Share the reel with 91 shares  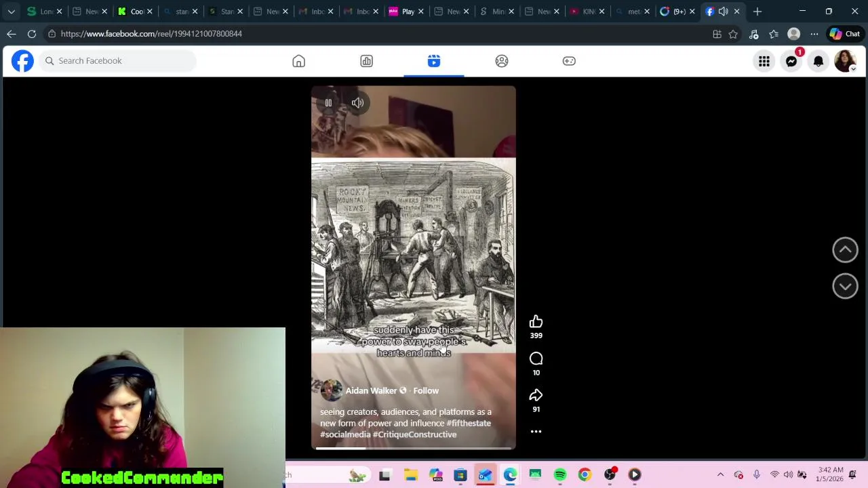pos(536,395)
